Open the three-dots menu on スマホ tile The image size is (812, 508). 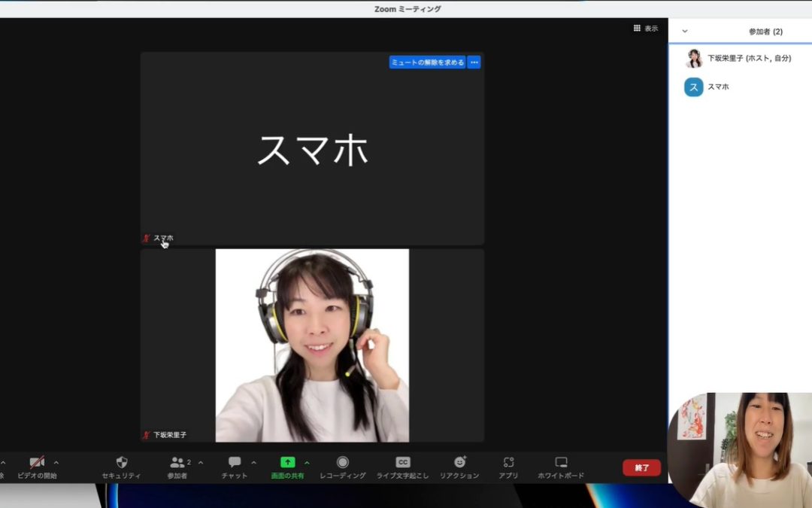coord(474,62)
